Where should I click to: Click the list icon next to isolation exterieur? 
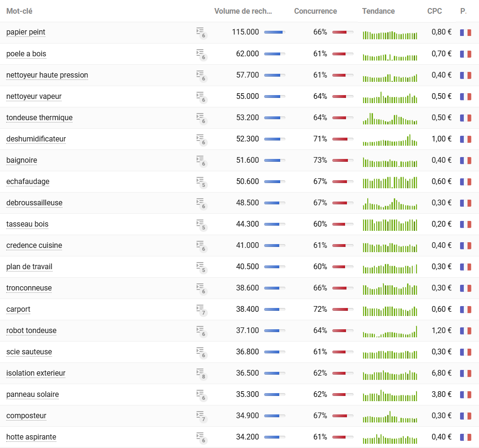[x=201, y=373]
